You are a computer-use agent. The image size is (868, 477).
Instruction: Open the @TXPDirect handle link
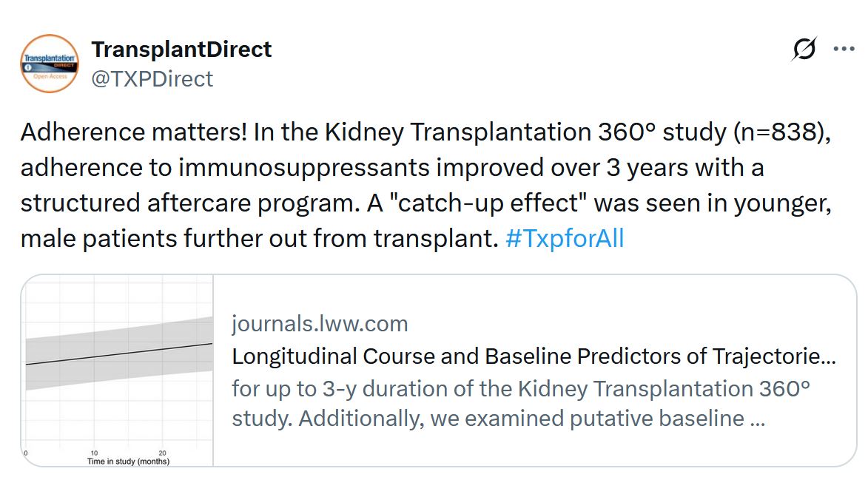[152, 78]
